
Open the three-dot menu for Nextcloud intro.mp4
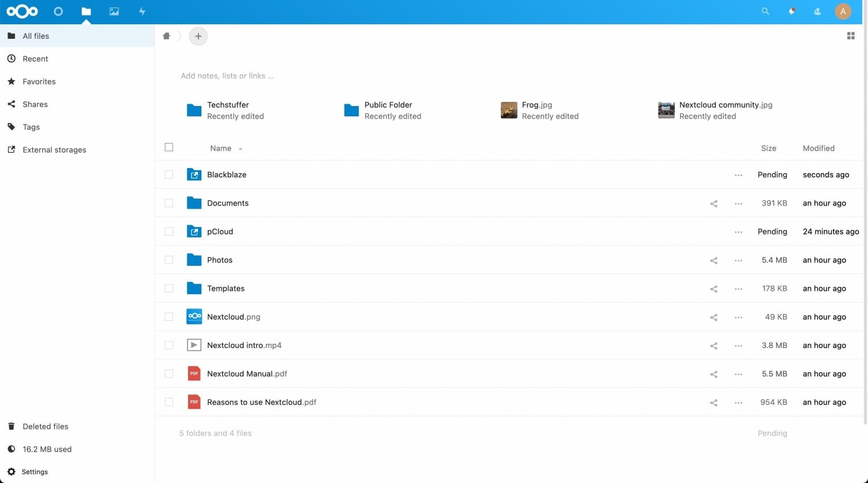point(738,345)
